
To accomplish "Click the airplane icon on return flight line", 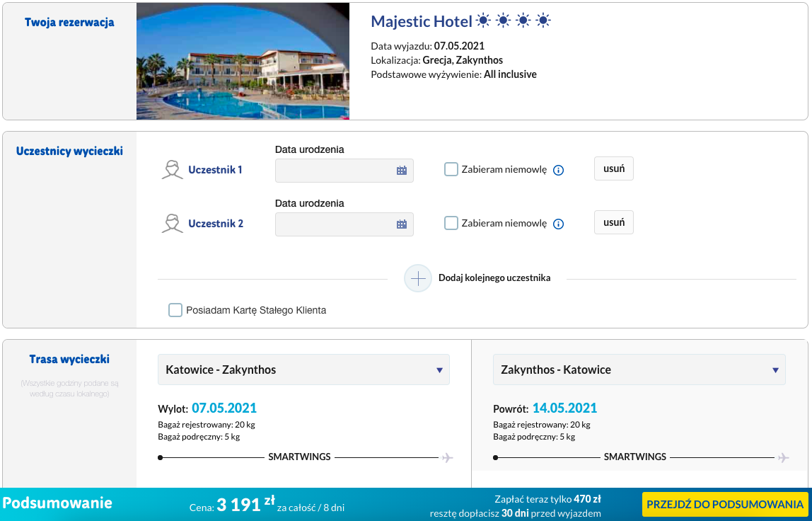I will coord(784,458).
